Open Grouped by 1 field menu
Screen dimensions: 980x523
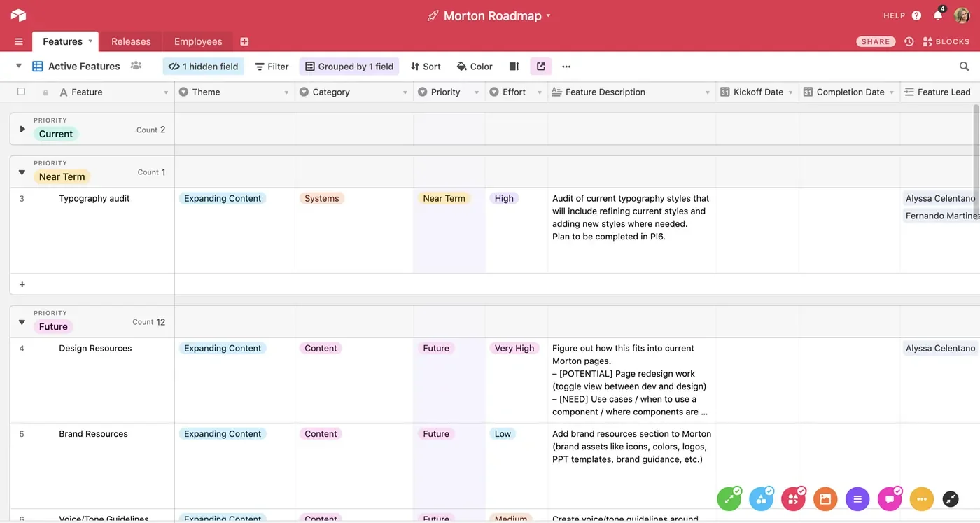pyautogui.click(x=349, y=67)
